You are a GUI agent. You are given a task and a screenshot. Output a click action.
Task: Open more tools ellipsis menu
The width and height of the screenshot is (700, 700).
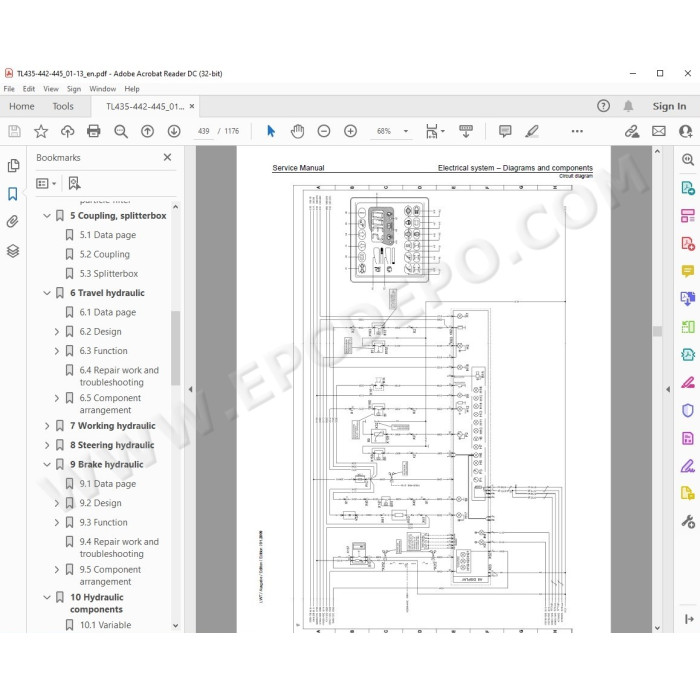[x=577, y=131]
